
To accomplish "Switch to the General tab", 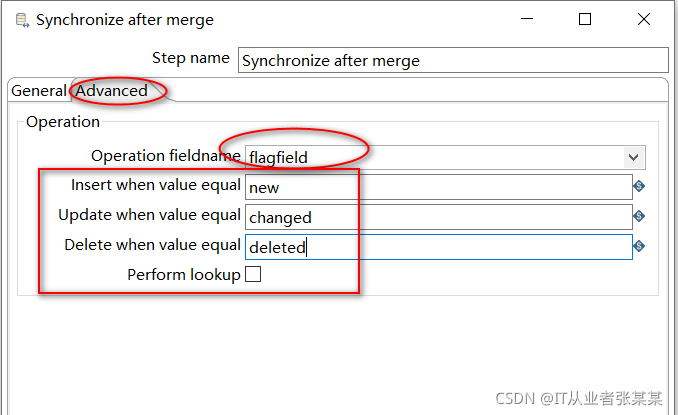I will pyautogui.click(x=38, y=91).
